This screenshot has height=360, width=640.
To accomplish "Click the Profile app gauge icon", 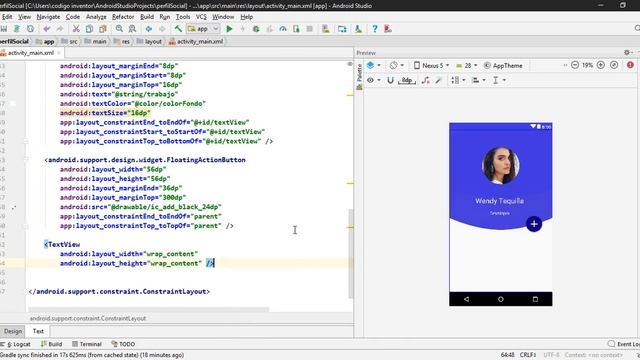I will click(x=283, y=29).
